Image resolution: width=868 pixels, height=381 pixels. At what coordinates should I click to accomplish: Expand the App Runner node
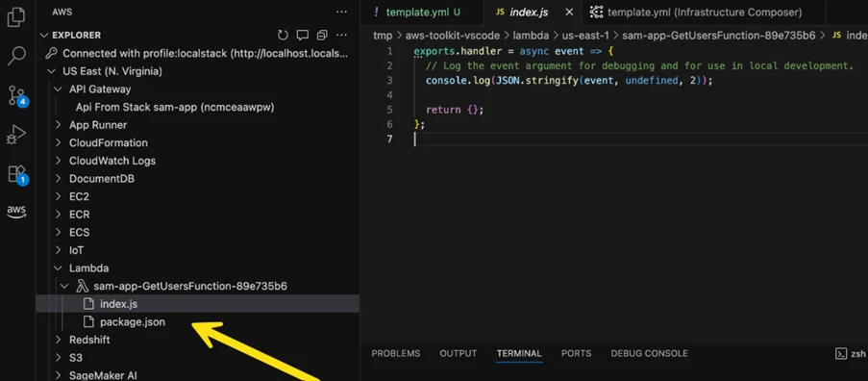[x=58, y=125]
